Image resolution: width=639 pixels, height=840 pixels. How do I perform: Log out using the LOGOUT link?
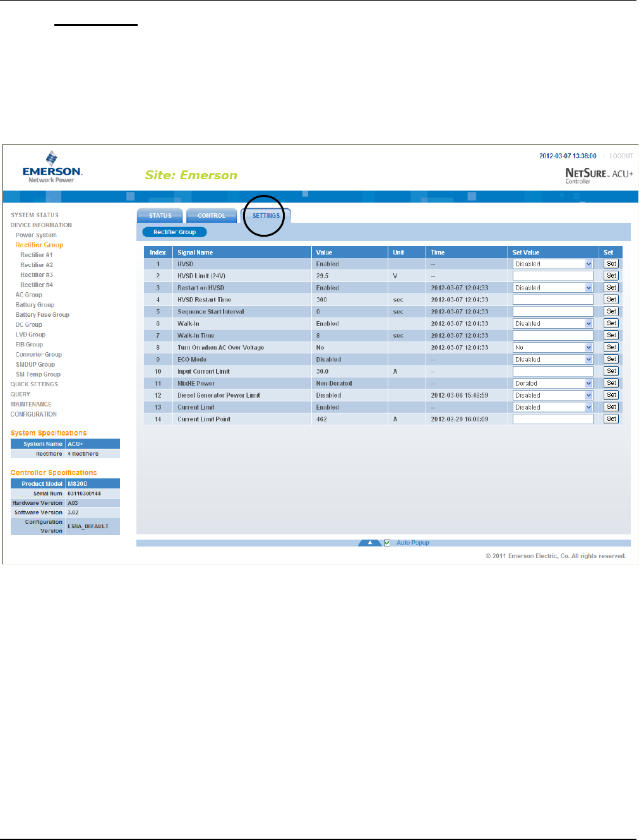(x=621, y=156)
